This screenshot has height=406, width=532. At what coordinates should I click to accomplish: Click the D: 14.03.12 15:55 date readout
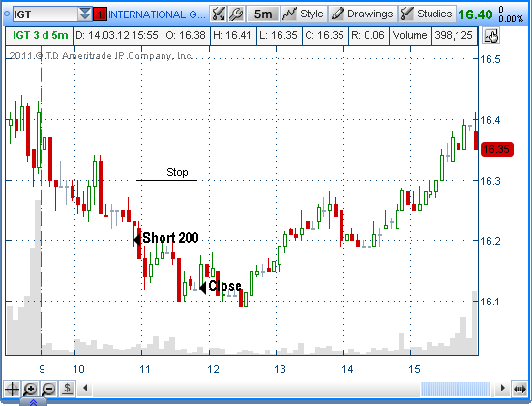click(x=117, y=35)
